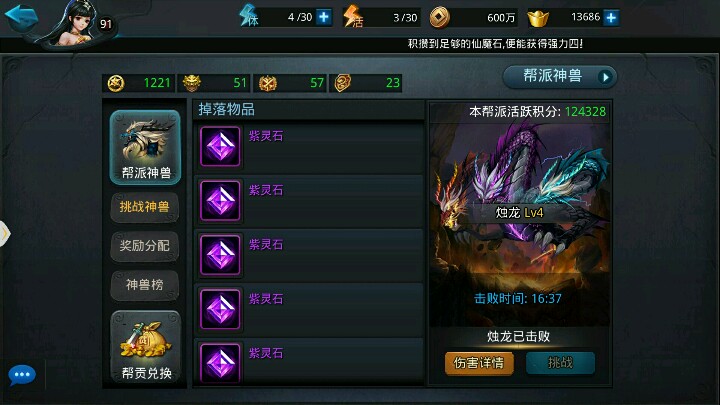
Task: Click the 挑战 button
Action: pyautogui.click(x=560, y=363)
